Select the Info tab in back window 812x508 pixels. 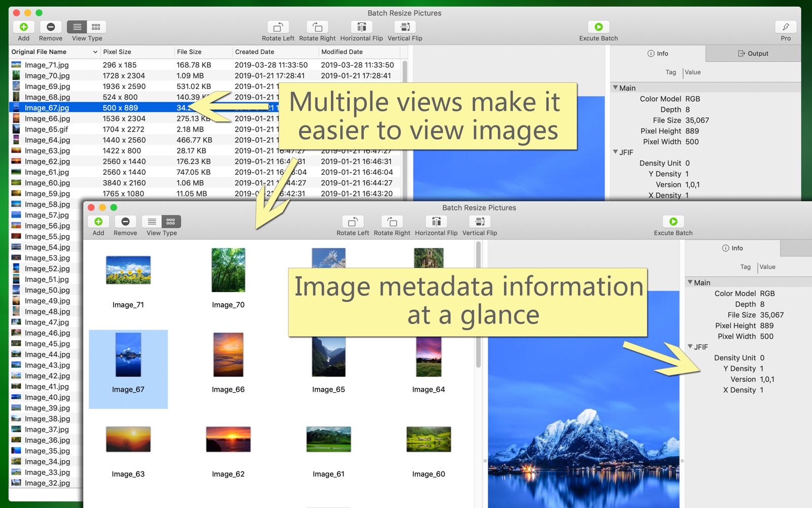(658, 53)
